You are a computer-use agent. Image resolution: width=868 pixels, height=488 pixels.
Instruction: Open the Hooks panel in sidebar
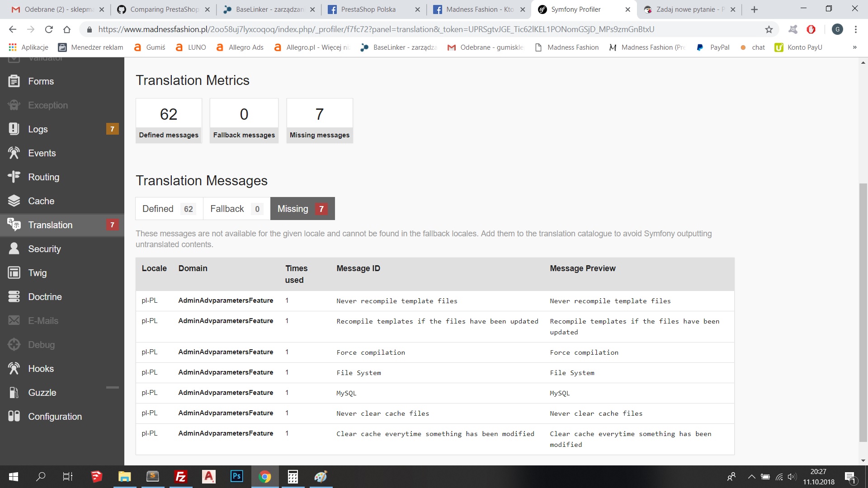click(41, 369)
